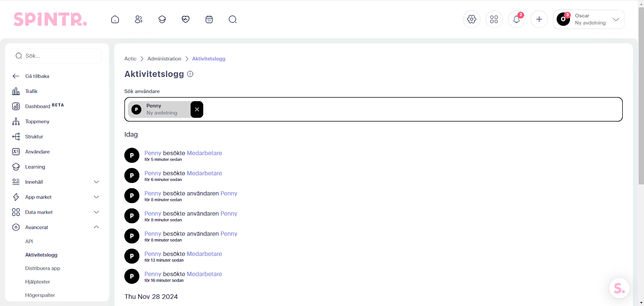This screenshot has height=306, width=644.
Task: Click the plus create button
Action: (x=539, y=19)
